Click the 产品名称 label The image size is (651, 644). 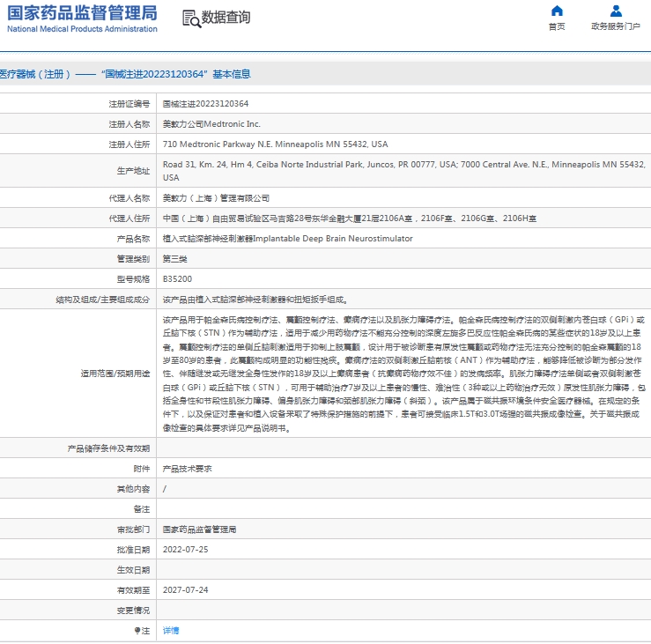coord(133,239)
